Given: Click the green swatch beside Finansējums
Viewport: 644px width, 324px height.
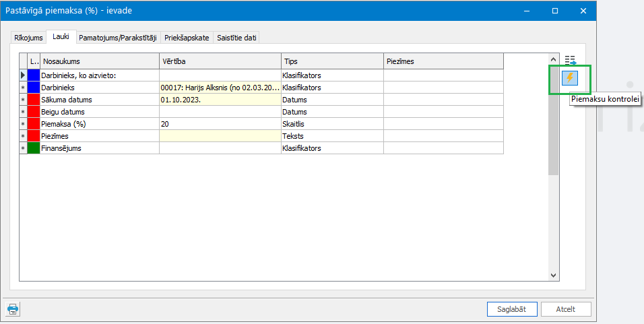Looking at the screenshot, I should 34,148.
